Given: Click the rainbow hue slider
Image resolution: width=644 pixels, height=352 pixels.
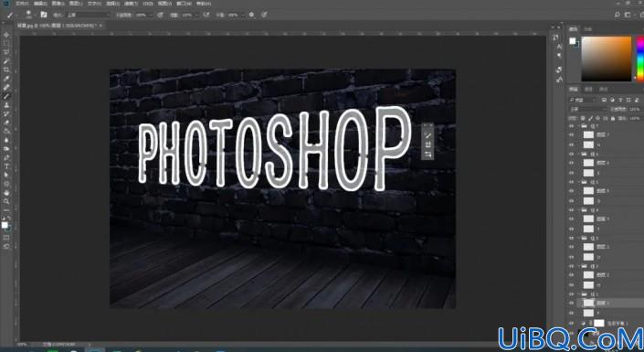Looking at the screenshot, I should (640, 59).
